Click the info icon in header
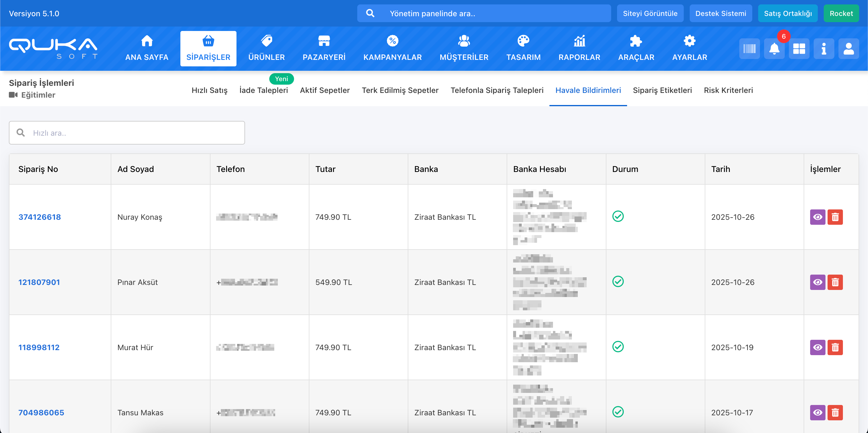Image resolution: width=868 pixels, height=433 pixels. pyautogui.click(x=823, y=49)
